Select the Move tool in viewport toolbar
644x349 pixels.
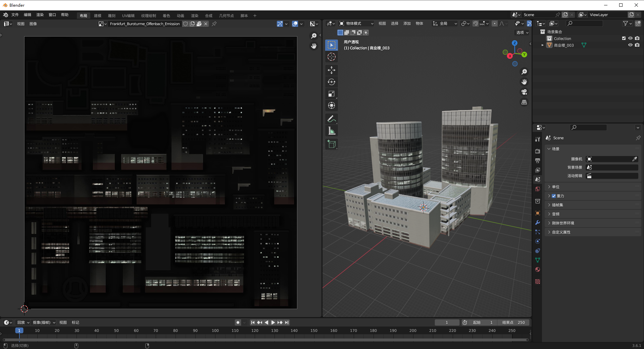pyautogui.click(x=331, y=70)
